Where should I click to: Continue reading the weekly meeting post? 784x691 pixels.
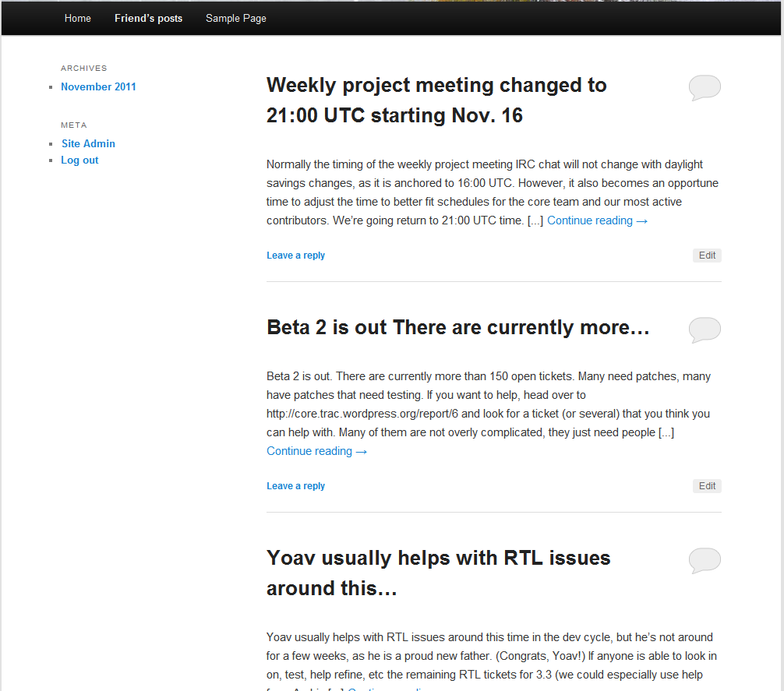click(597, 220)
